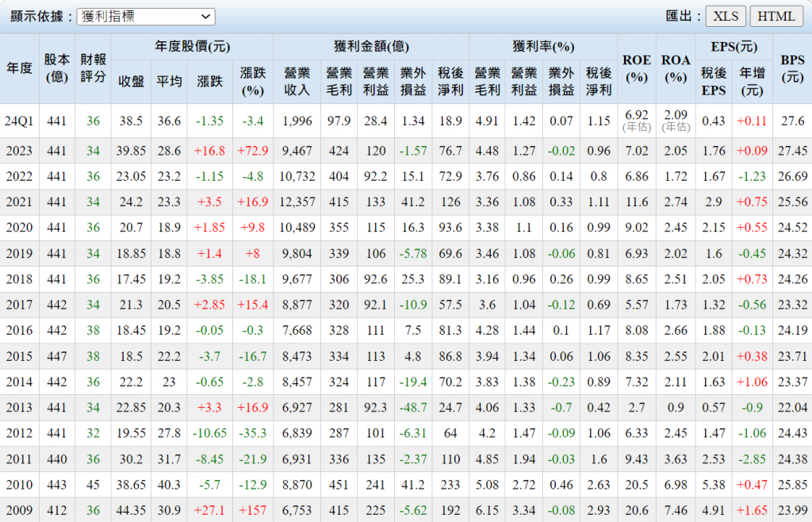The width and height of the screenshot is (812, 522).
Task: Click the 年增(元) column header
Action: click(x=752, y=81)
